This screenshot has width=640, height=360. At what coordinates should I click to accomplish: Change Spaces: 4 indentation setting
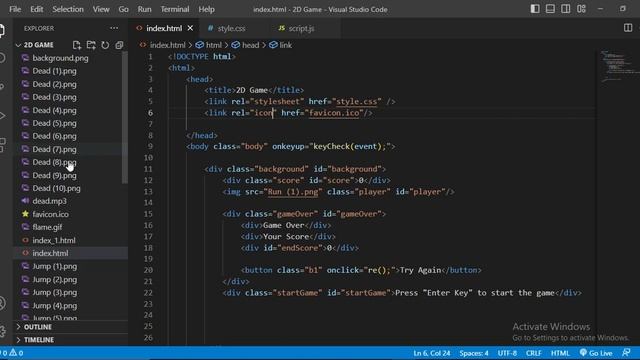(x=473, y=353)
